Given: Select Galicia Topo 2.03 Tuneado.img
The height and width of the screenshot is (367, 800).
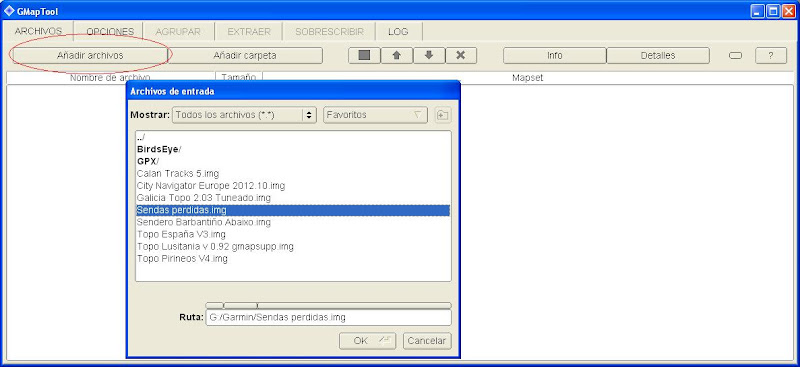Looking at the screenshot, I should (x=293, y=198).
